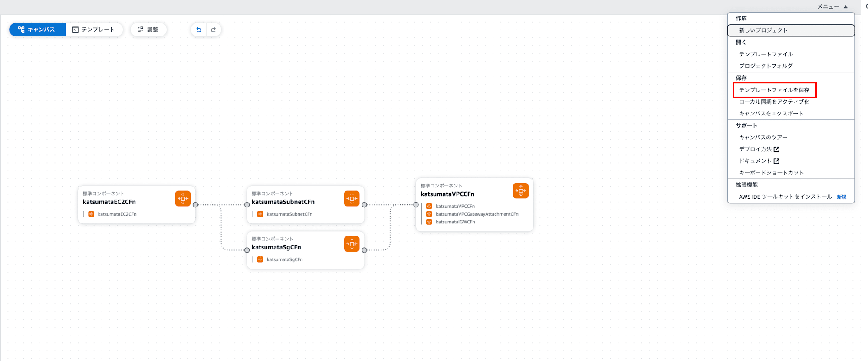Open the デプロイ方法 link
This screenshot has height=361, width=868.
coord(756,149)
